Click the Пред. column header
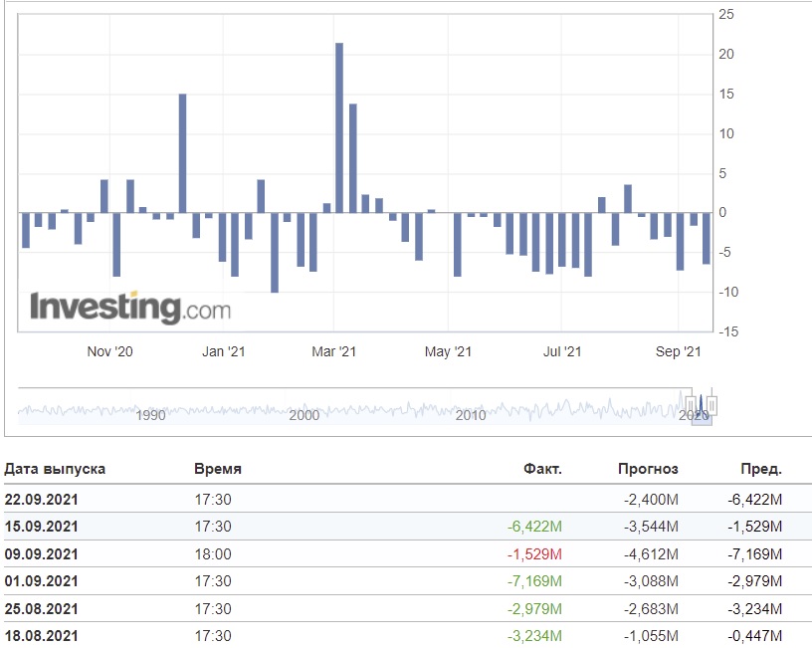Screen dimensions: 812x648 pos(761,469)
